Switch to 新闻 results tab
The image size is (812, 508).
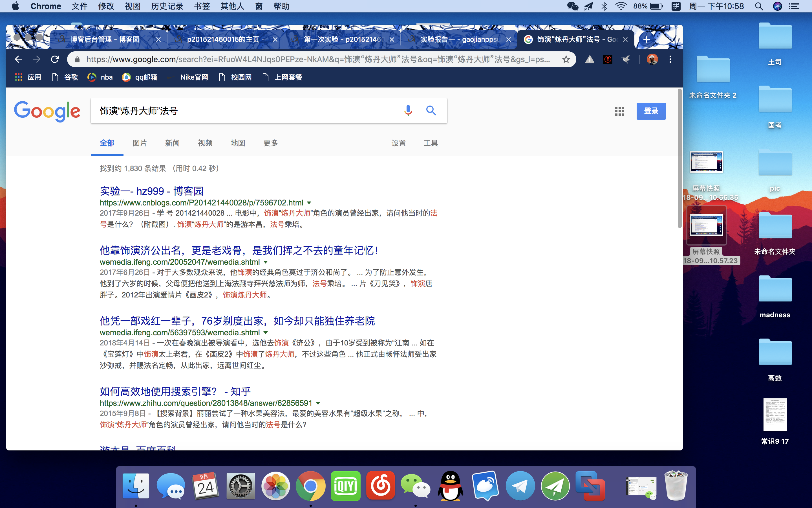172,143
